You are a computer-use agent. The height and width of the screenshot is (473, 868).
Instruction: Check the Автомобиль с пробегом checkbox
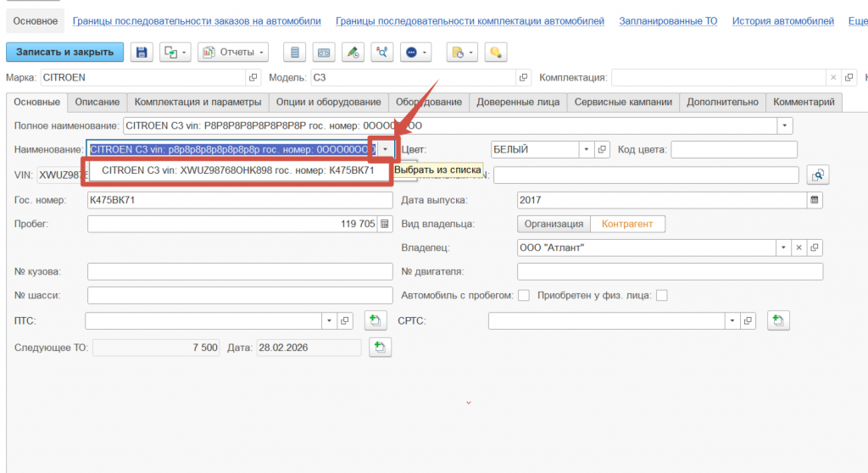[x=524, y=295]
